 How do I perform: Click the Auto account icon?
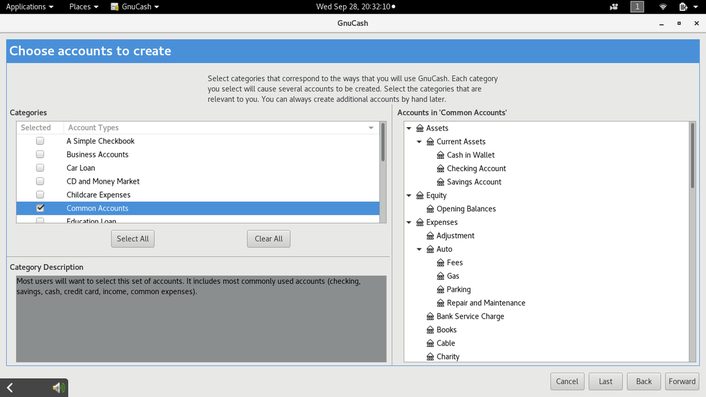430,249
